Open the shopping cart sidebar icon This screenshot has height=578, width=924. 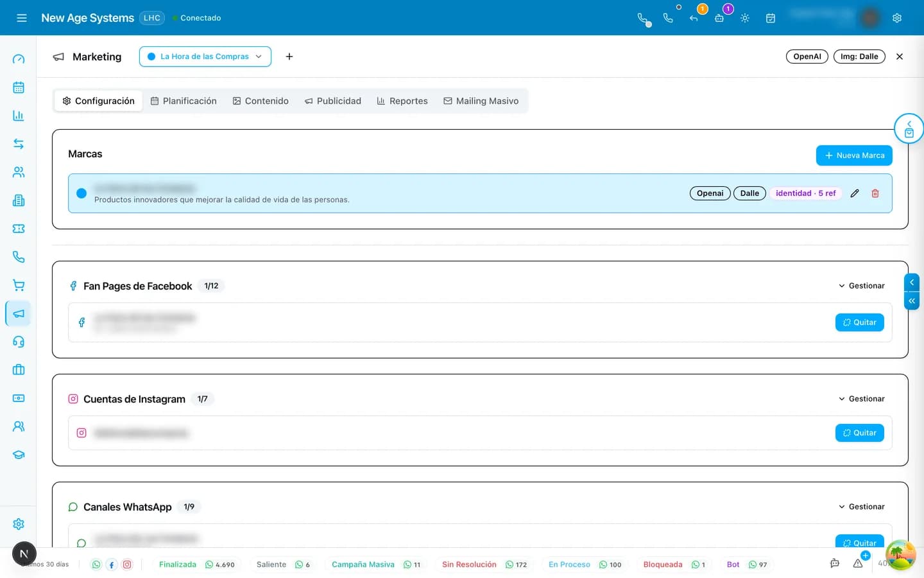click(19, 285)
